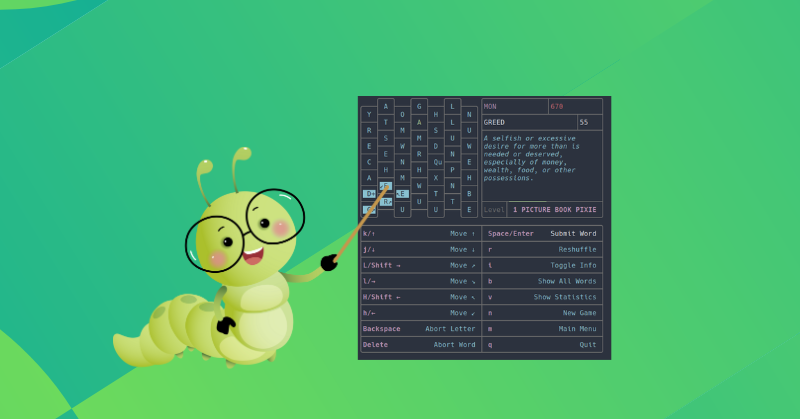
Task: Click the j/↓ Move down row
Action: click(419, 250)
